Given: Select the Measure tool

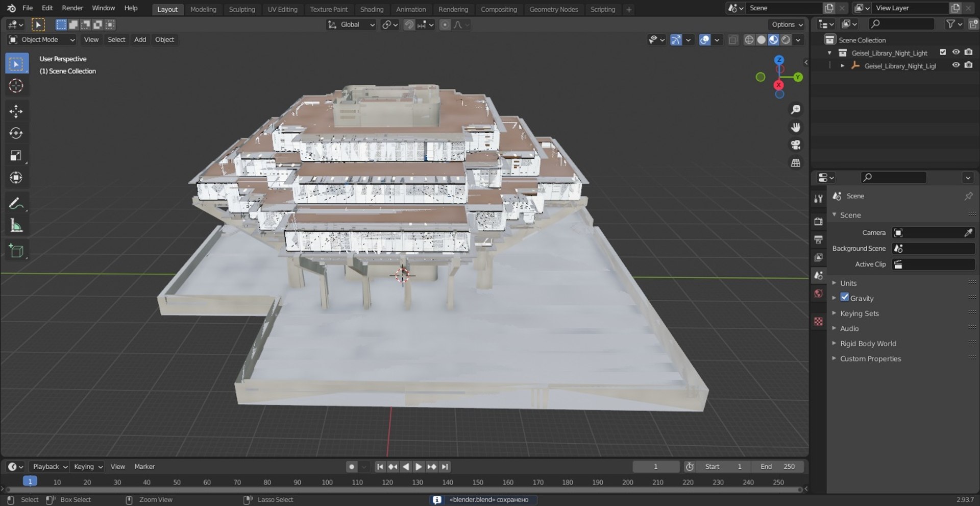Looking at the screenshot, I should 16,226.
